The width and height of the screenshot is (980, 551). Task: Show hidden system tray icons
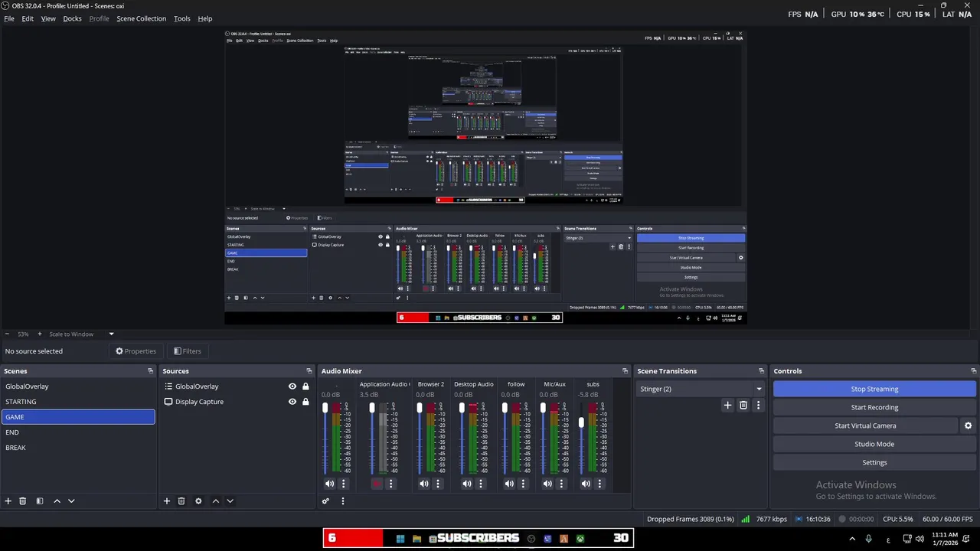852,539
